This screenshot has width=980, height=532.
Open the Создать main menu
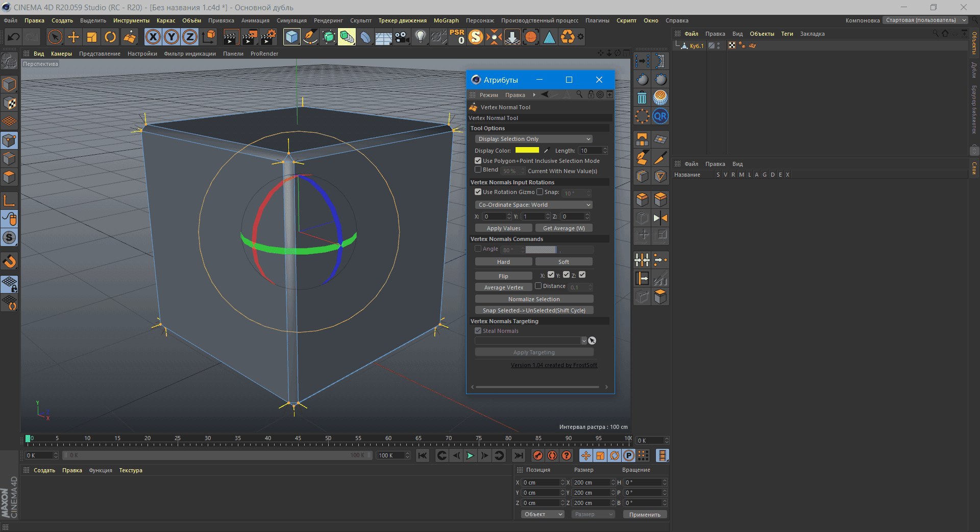coord(62,20)
